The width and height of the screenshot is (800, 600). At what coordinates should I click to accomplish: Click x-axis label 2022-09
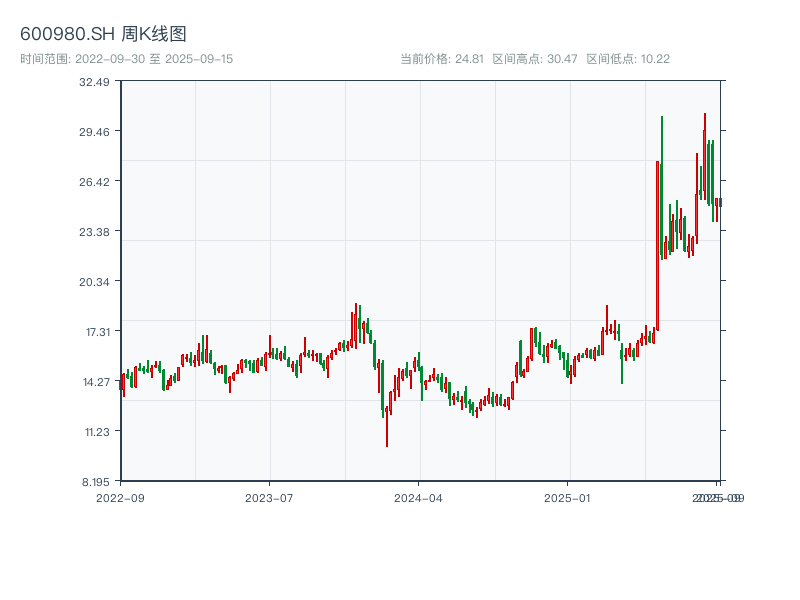click(x=120, y=498)
